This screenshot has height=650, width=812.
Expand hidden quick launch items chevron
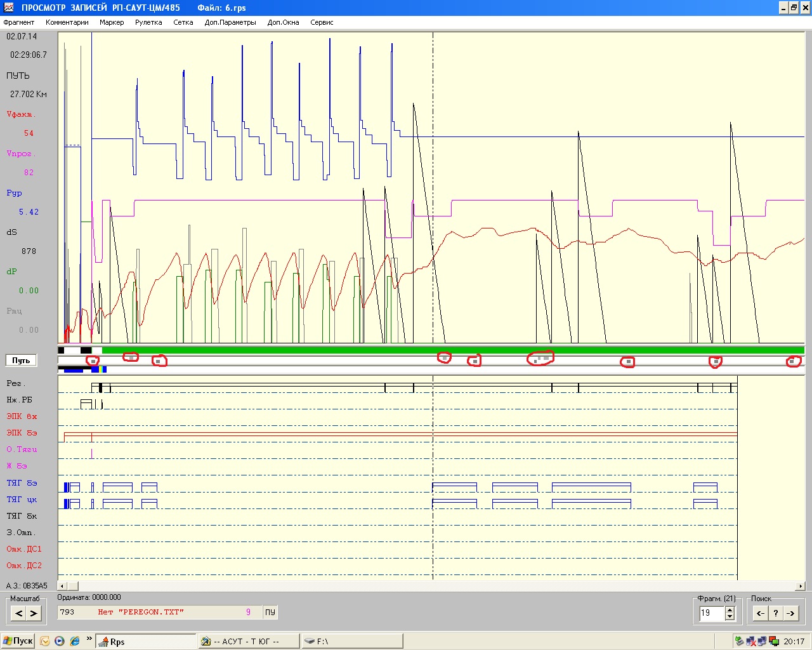[x=89, y=639]
